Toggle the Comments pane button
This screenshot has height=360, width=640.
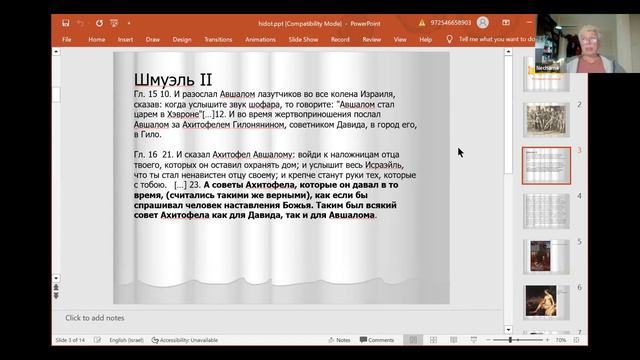tap(377, 340)
